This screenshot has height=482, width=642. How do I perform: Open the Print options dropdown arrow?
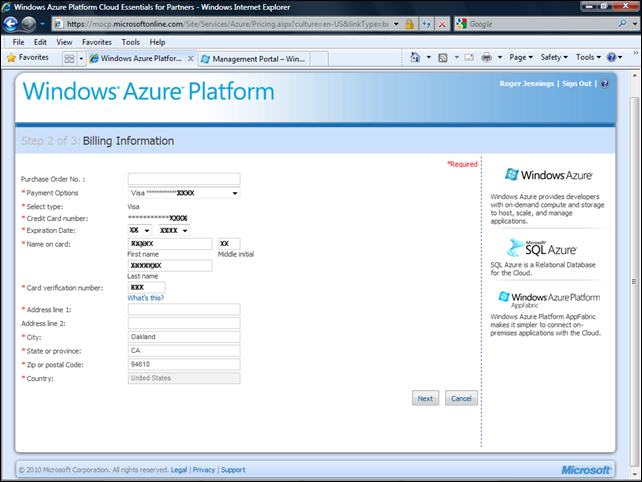[x=500, y=57]
